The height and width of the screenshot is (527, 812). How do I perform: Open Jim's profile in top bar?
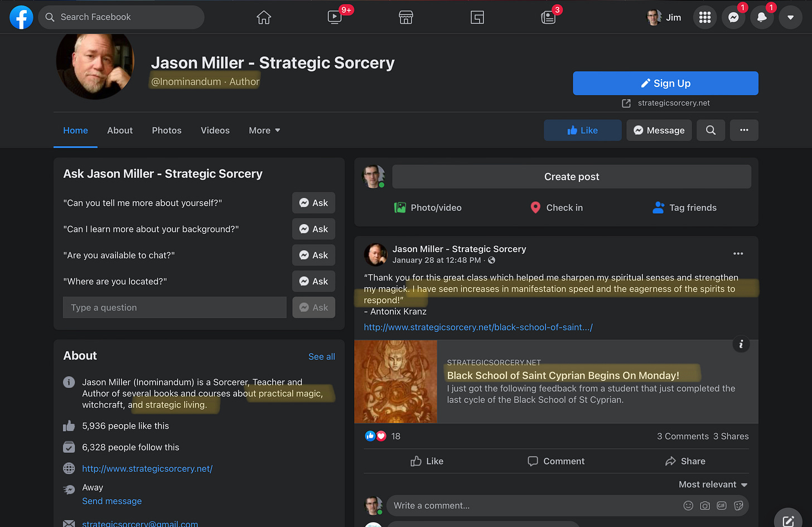[x=664, y=17]
